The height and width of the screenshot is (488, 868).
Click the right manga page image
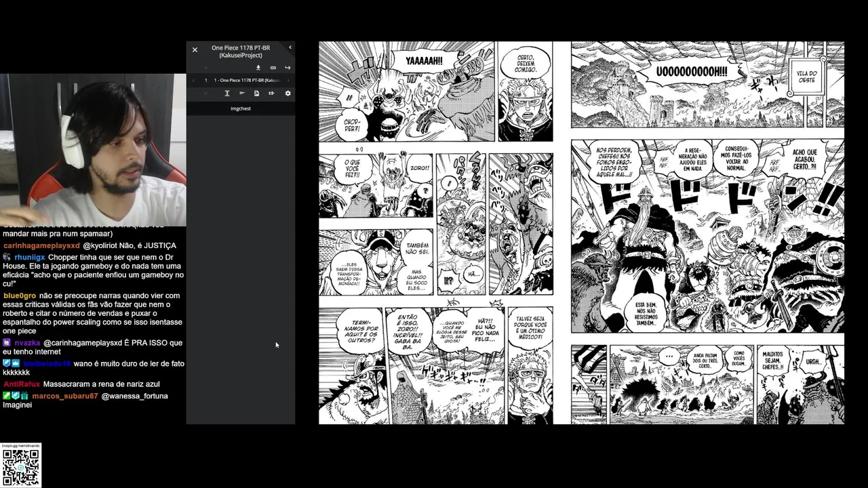708,232
